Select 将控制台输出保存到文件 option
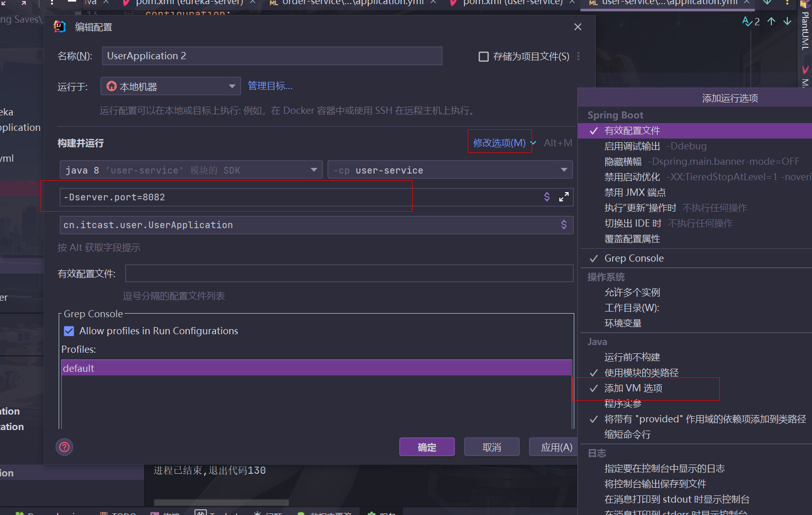The width and height of the screenshot is (812, 515). (x=695, y=484)
